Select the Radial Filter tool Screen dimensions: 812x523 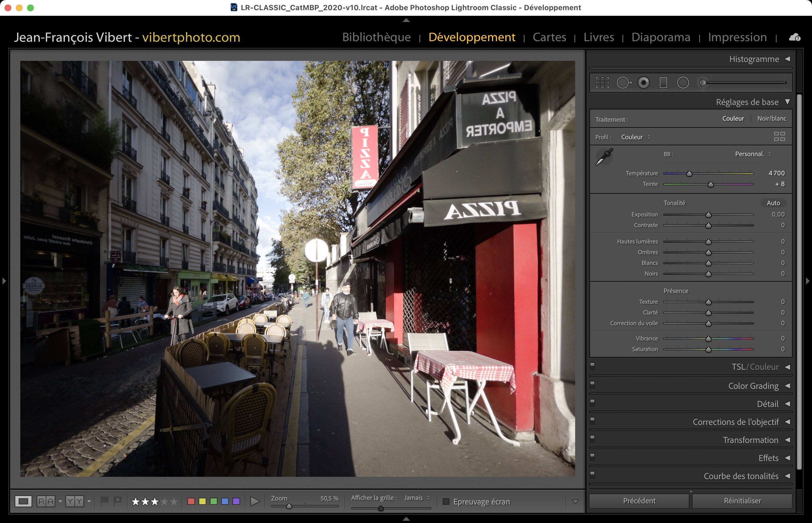pos(683,83)
